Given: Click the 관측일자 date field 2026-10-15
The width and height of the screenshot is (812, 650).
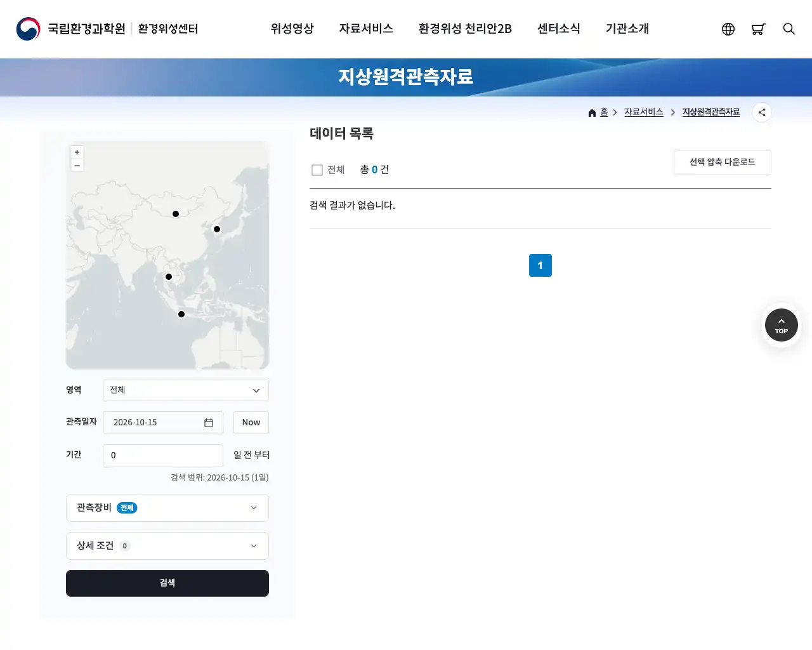Looking at the screenshot, I should 163,423.
